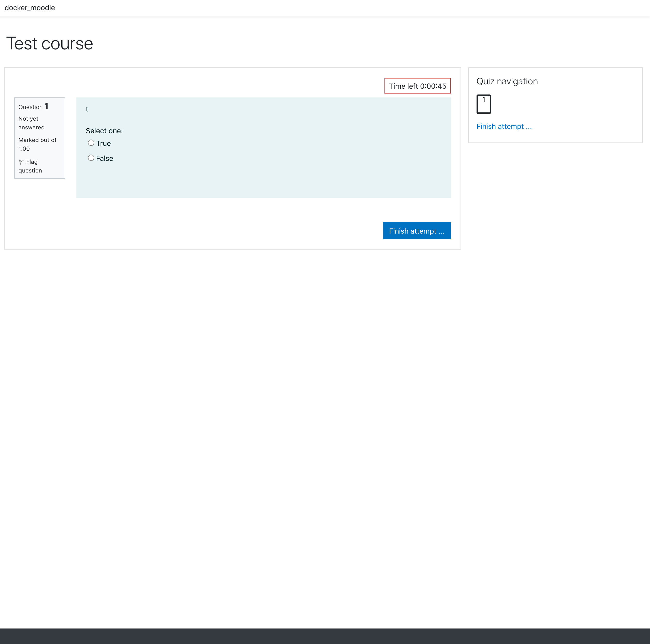650x644 pixels.
Task: Click the 'Not yet answered' status text
Action: (x=31, y=123)
